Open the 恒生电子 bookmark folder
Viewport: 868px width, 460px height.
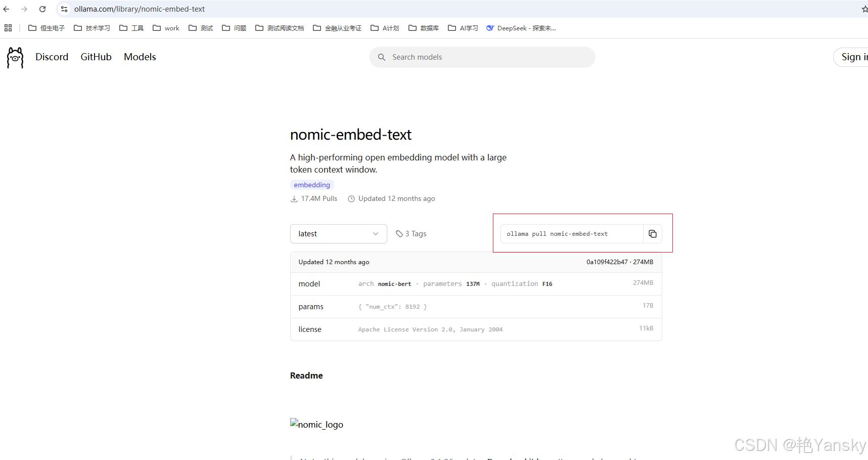pos(47,28)
